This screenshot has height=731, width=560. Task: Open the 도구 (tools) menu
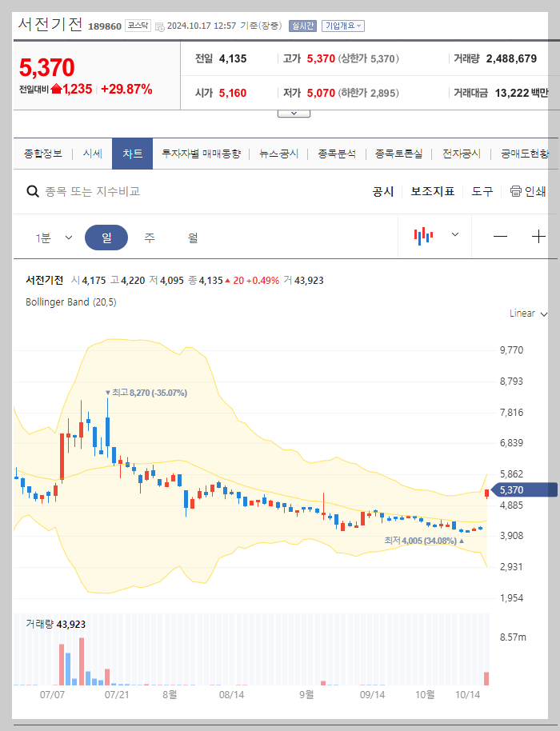(482, 192)
